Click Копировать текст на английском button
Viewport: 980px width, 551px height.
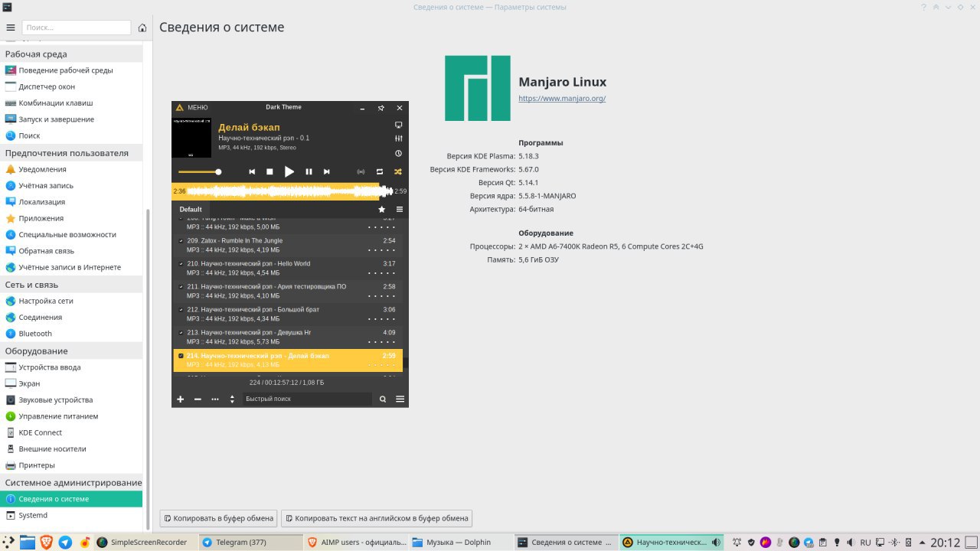(x=376, y=518)
